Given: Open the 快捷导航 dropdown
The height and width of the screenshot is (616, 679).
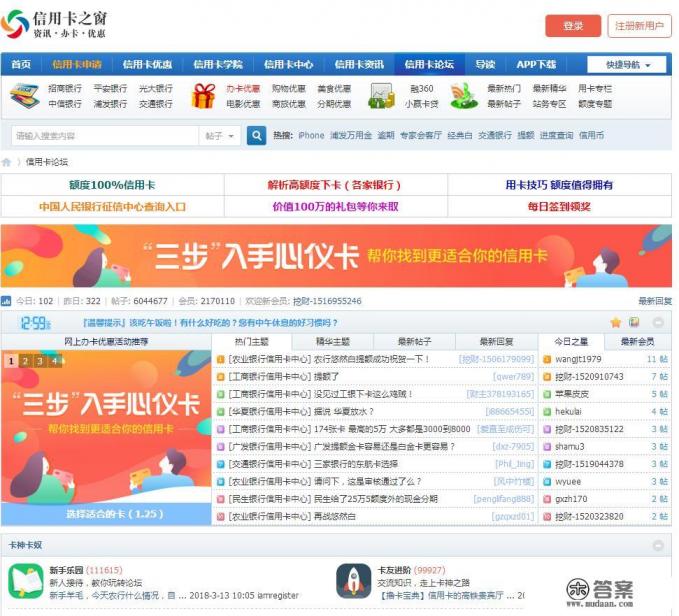Looking at the screenshot, I should click(x=627, y=65).
